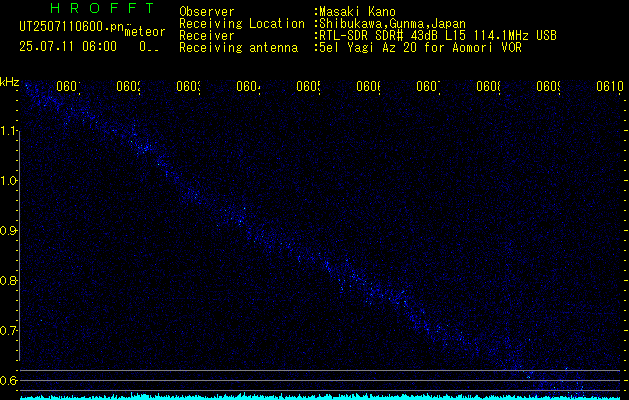Click the 0606 time axis marker

click(368, 86)
